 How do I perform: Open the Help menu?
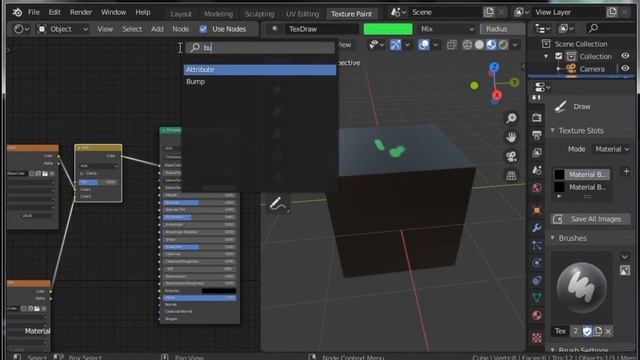[x=143, y=12]
